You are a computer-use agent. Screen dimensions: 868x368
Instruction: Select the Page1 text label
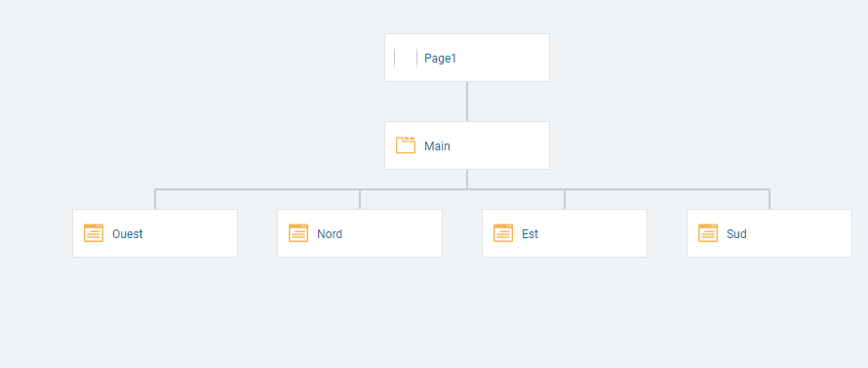[x=441, y=59]
